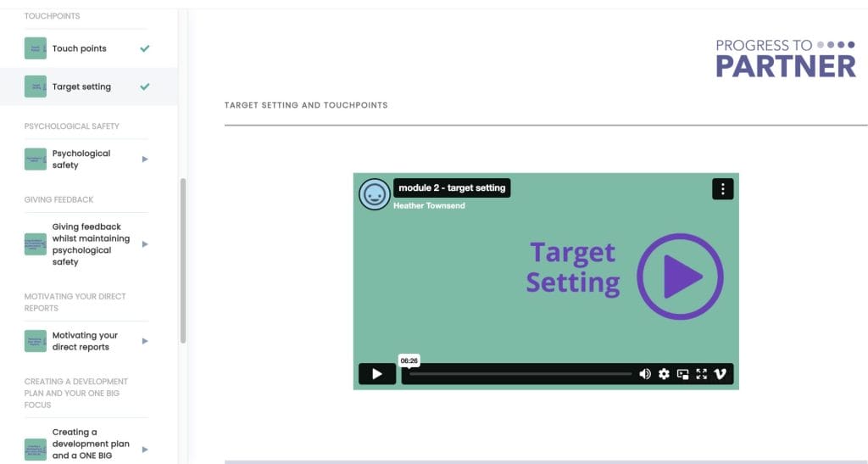Click the PSYCHOLOGICAL SAFETY section heading
Image resolution: width=868 pixels, height=464 pixels.
[71, 126]
